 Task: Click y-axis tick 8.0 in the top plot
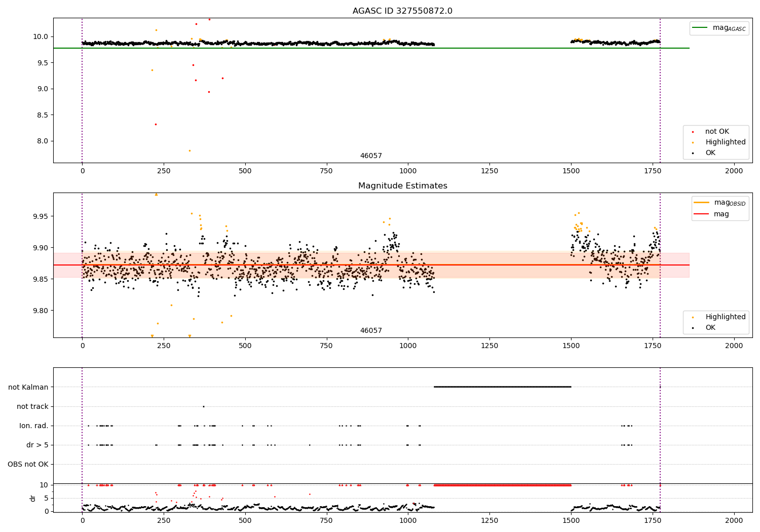43,141
